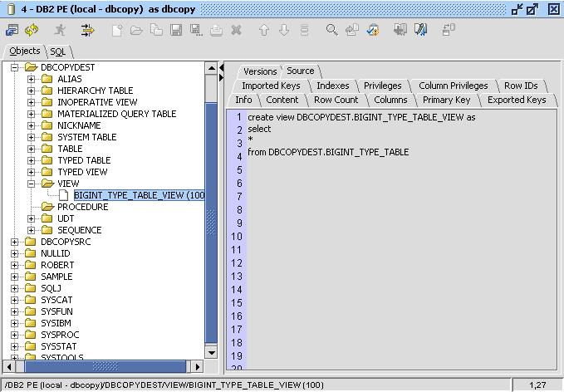Click the maximize window icon in title bar
The image size is (564, 392).
tap(532, 9)
